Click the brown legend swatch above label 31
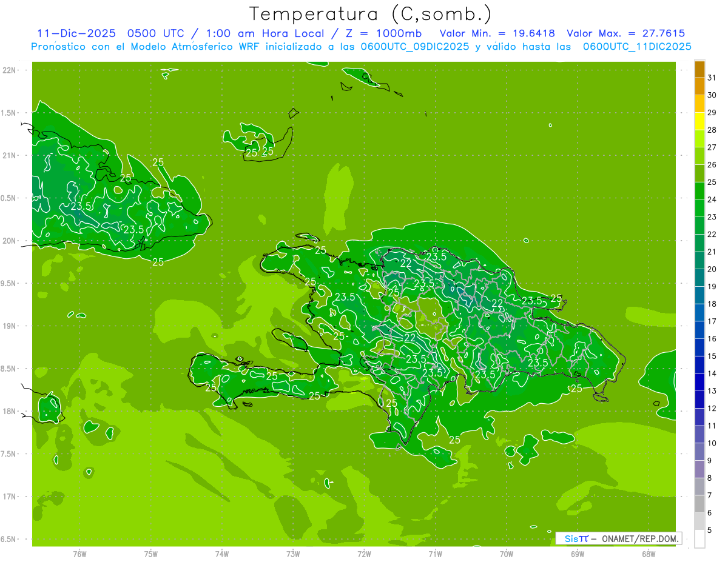Screen dimensions: 728x562 (x=699, y=69)
